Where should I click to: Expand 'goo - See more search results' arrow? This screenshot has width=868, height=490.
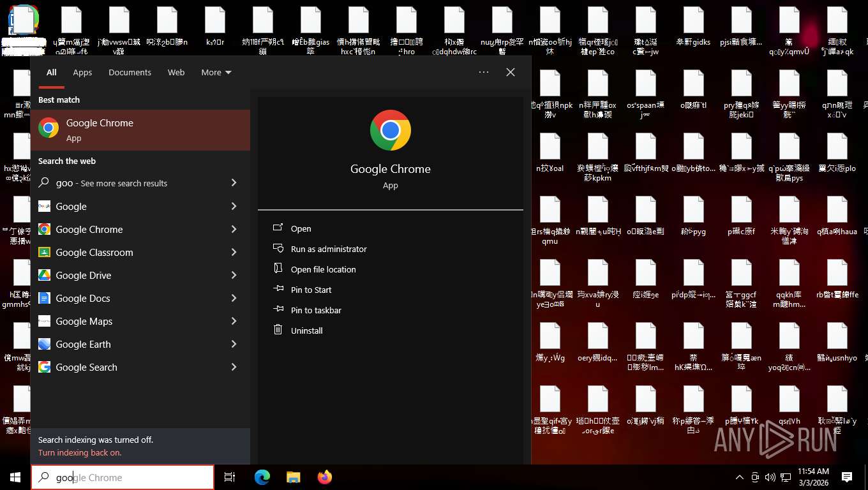(234, 183)
